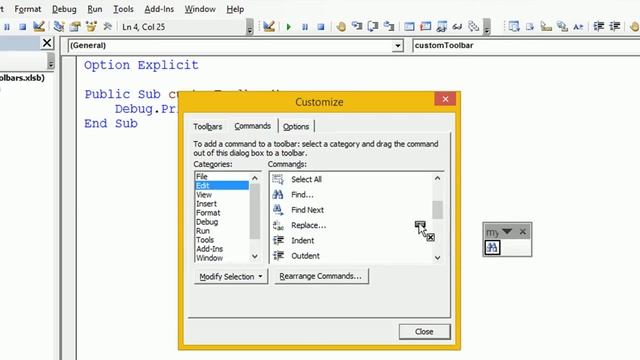Click Break icon on the Debug toolbar

(304, 27)
